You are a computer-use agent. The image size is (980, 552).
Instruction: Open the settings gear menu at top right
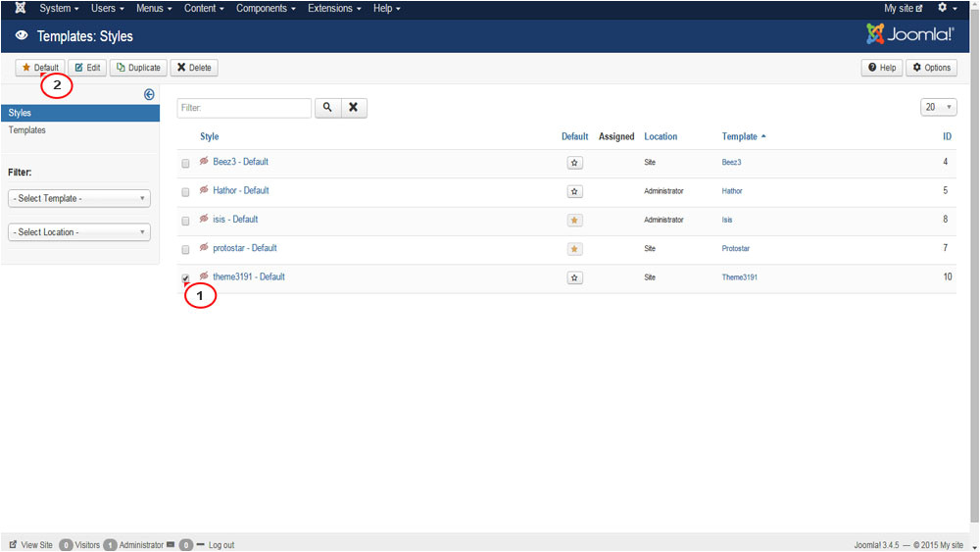point(947,8)
